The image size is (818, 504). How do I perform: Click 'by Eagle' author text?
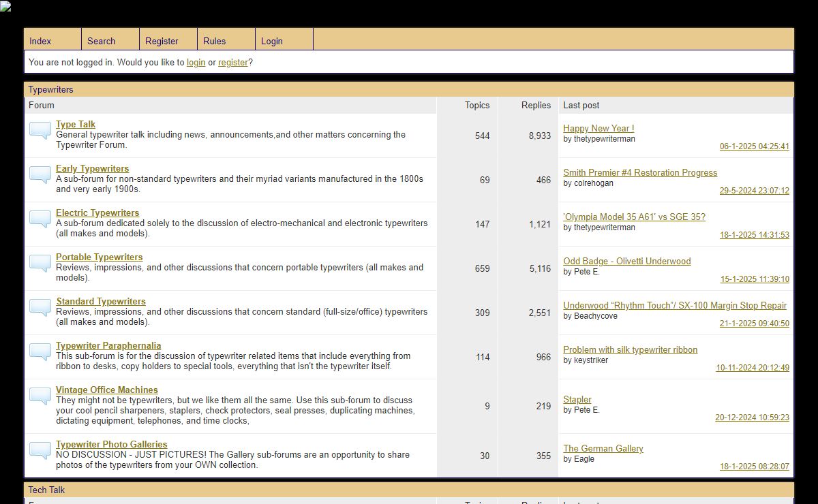click(x=579, y=459)
